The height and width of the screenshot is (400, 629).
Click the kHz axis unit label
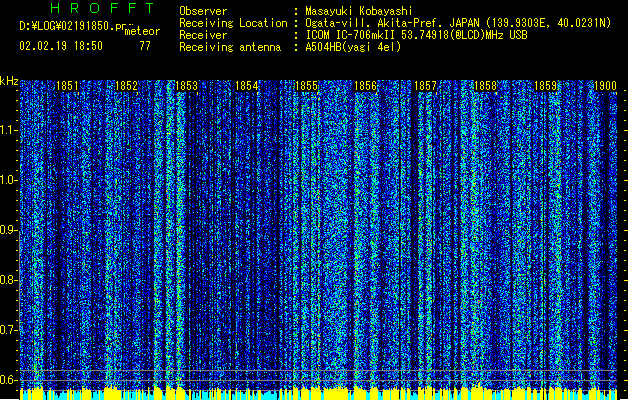click(x=9, y=81)
